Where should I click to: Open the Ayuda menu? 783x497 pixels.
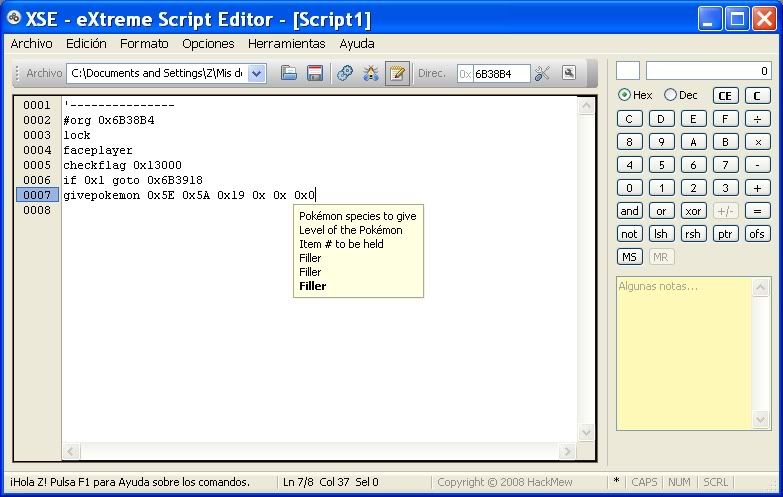click(x=357, y=44)
